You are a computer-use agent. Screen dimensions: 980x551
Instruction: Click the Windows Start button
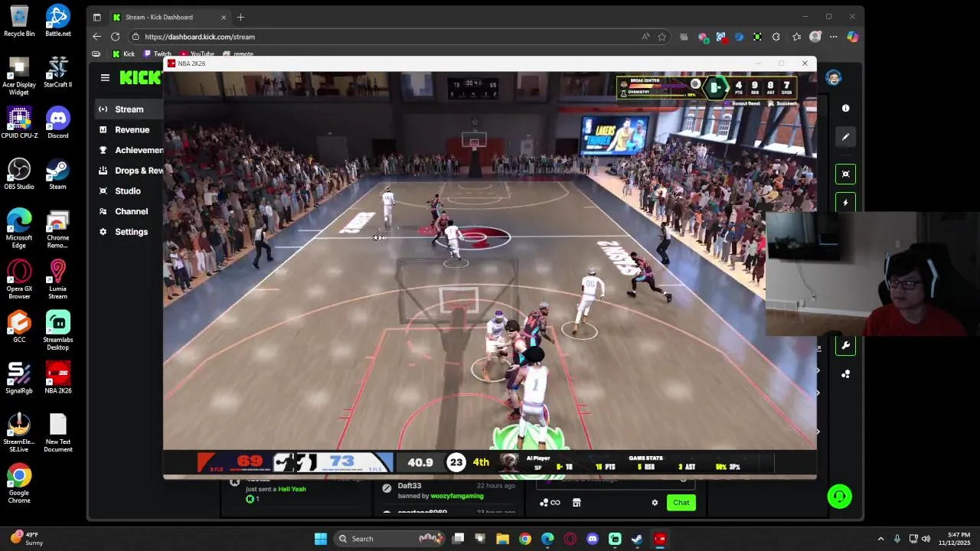pyautogui.click(x=321, y=539)
